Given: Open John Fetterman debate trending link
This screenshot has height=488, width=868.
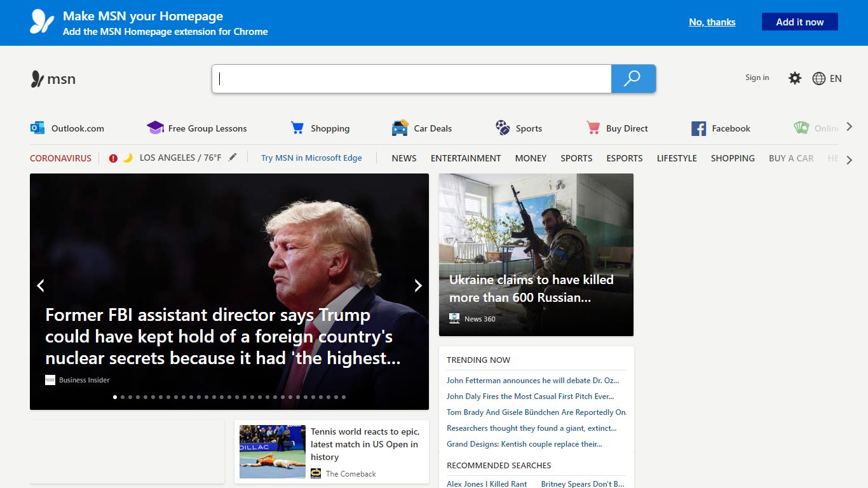Looking at the screenshot, I should pyautogui.click(x=532, y=381).
